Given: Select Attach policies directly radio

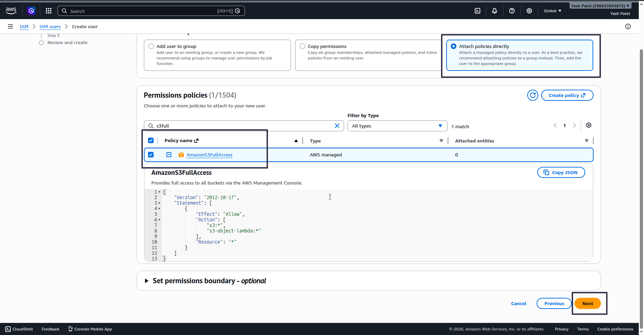Looking at the screenshot, I should tap(454, 46).
